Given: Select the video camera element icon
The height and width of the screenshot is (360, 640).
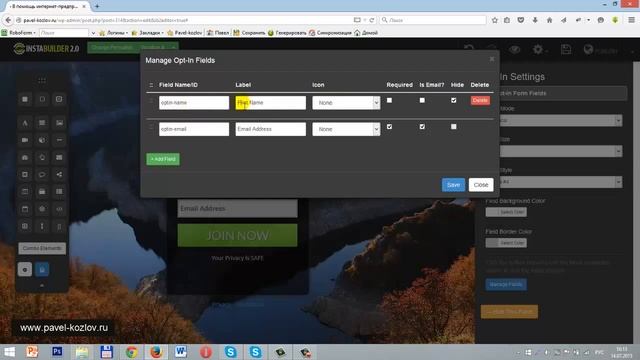Looking at the screenshot, I should (x=25, y=140).
